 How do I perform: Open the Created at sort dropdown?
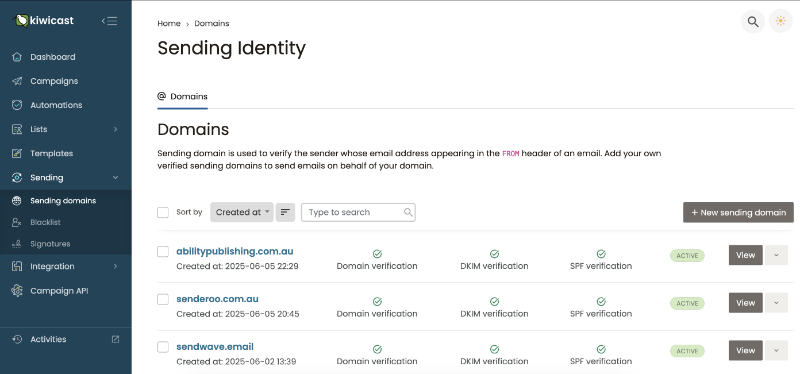(242, 212)
